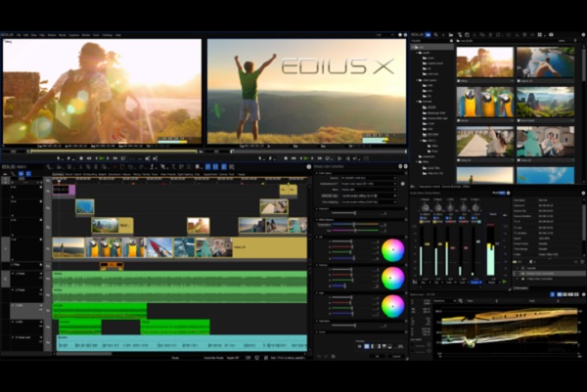Click the undo arrow in timeline toolbar
This screenshot has height=392, width=587.
point(130,167)
